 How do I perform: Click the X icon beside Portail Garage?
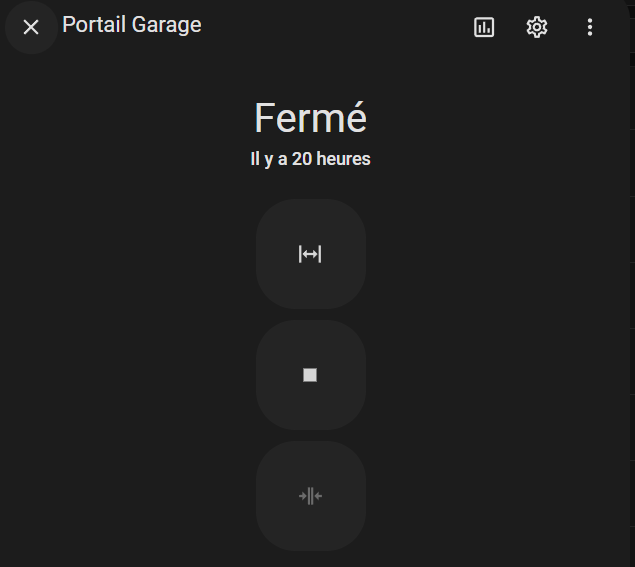pyautogui.click(x=31, y=27)
